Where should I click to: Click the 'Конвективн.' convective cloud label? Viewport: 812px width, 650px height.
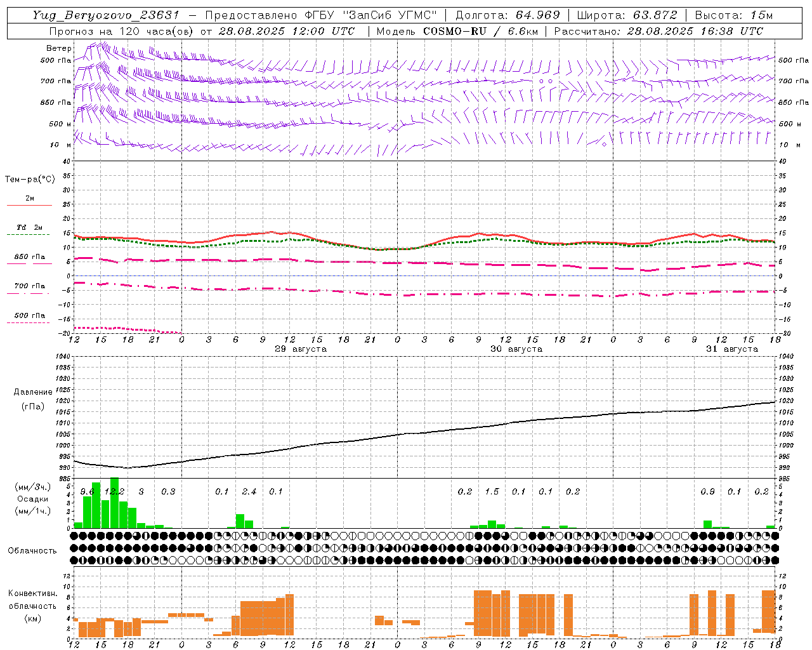pos(32,594)
